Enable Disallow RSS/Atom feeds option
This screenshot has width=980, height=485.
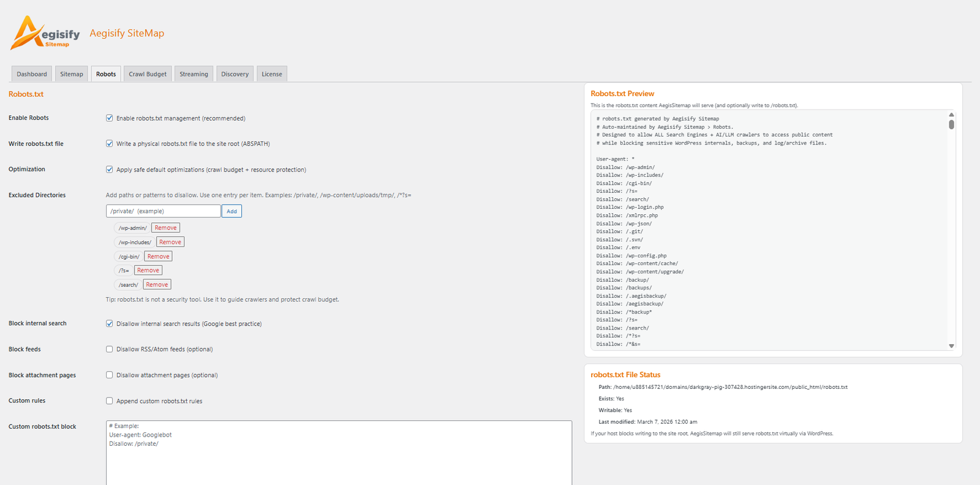(110, 350)
